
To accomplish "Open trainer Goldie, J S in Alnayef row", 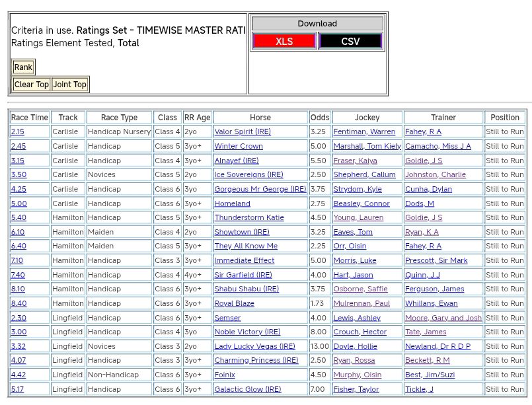I will pos(424,161).
